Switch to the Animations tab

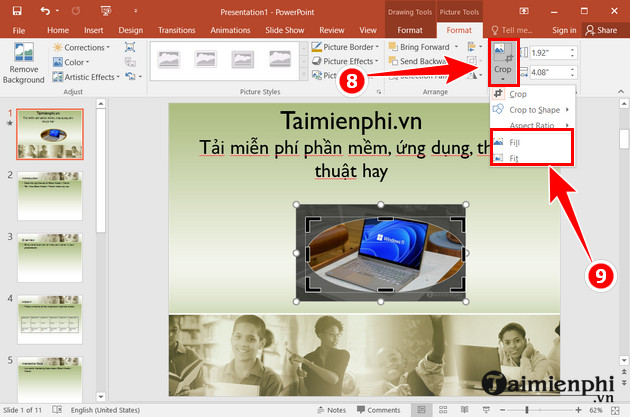tap(230, 30)
